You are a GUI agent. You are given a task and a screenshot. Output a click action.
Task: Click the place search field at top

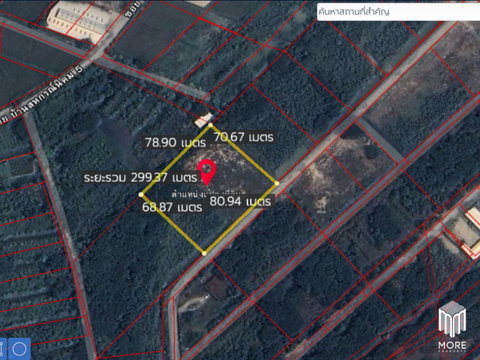click(398, 12)
